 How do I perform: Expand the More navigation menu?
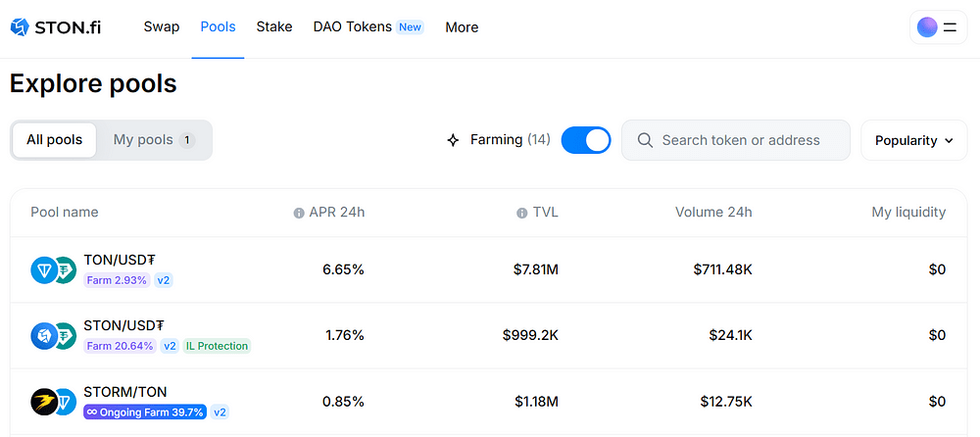462,27
